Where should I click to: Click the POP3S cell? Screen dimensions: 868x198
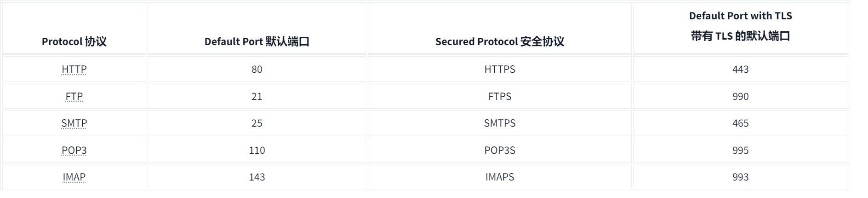click(500, 150)
